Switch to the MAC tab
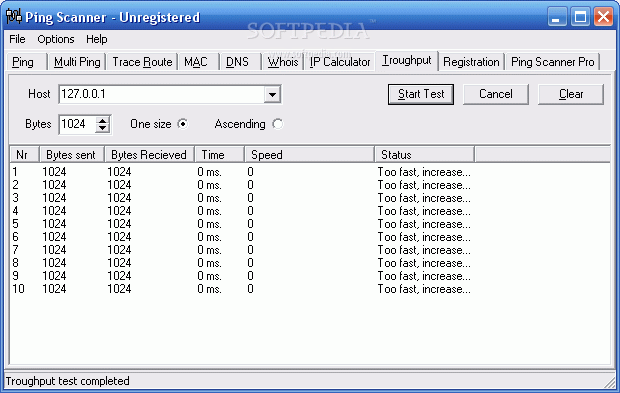 (197, 62)
